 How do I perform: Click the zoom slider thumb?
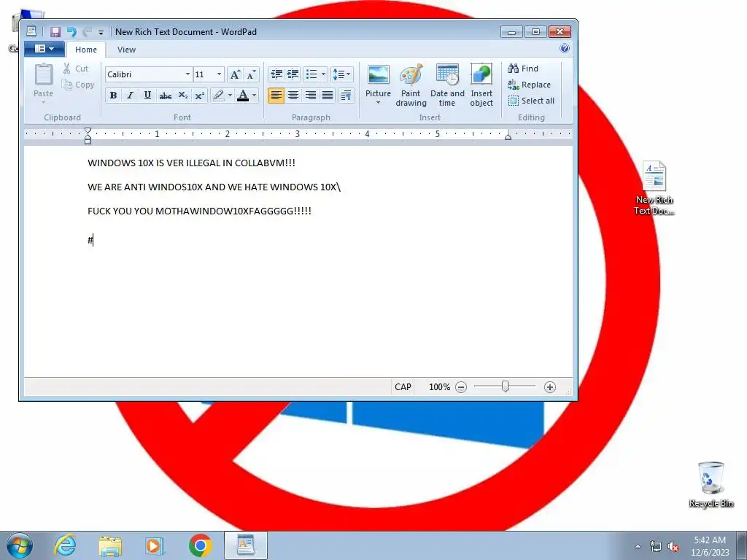505,386
